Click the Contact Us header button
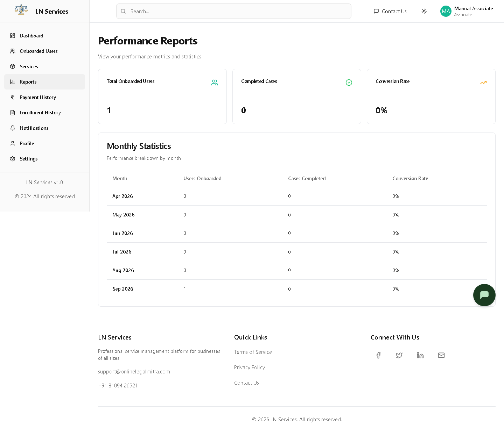Screen dimensions: 504x443 [x=390, y=11]
